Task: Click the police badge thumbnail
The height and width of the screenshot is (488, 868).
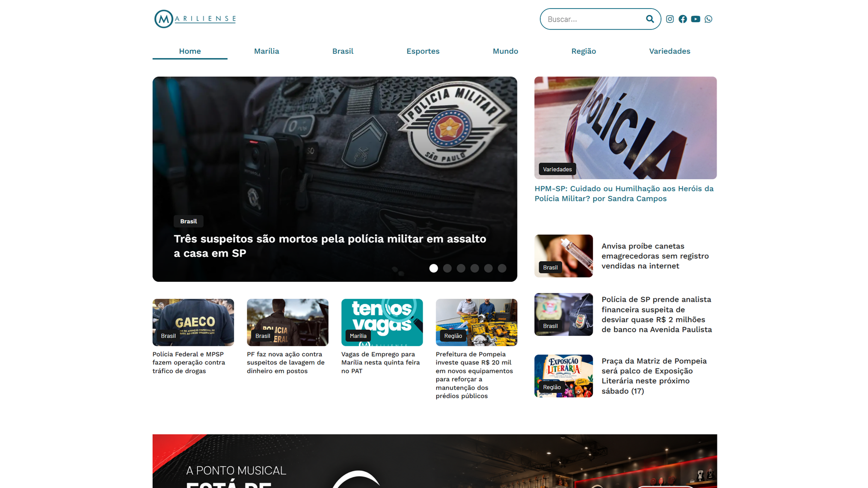Action: (563, 314)
